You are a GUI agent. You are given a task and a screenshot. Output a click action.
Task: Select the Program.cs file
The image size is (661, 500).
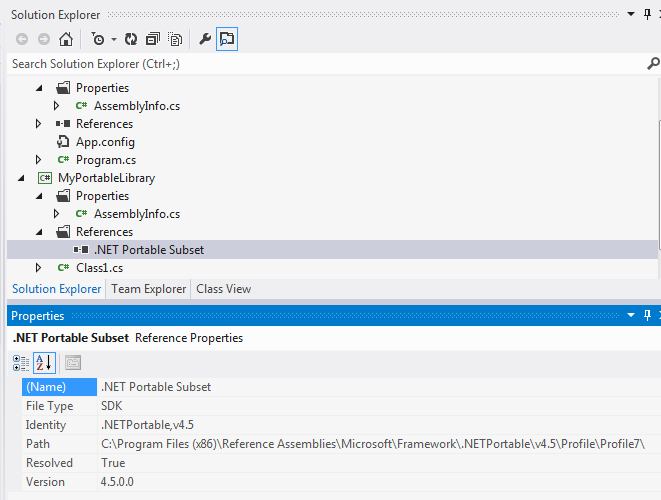[106, 160]
